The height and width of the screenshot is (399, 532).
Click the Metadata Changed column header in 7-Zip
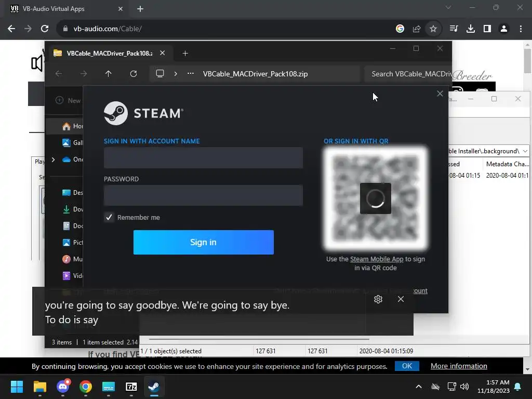coord(507,164)
